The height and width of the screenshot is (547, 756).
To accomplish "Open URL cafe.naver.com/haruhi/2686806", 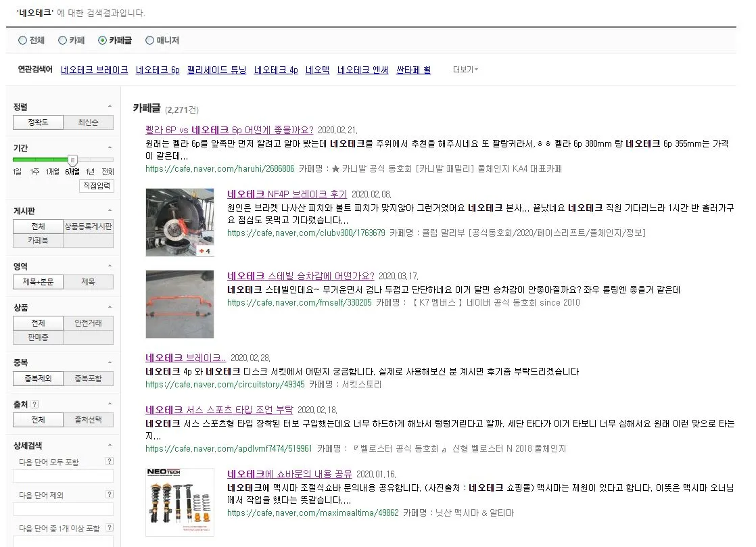I will click(x=220, y=169).
